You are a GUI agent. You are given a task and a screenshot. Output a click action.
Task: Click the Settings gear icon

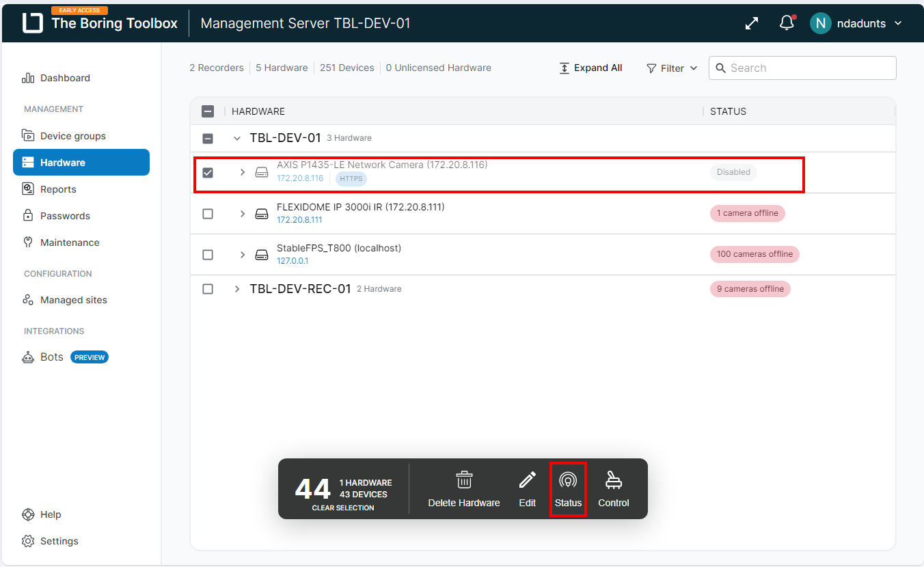(28, 541)
